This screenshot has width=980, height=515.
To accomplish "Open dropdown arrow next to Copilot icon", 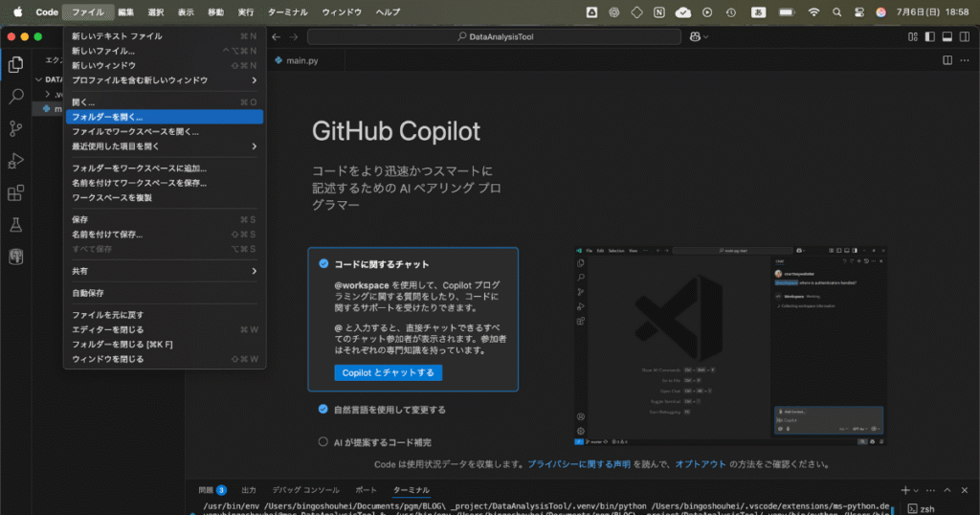I will 706,37.
